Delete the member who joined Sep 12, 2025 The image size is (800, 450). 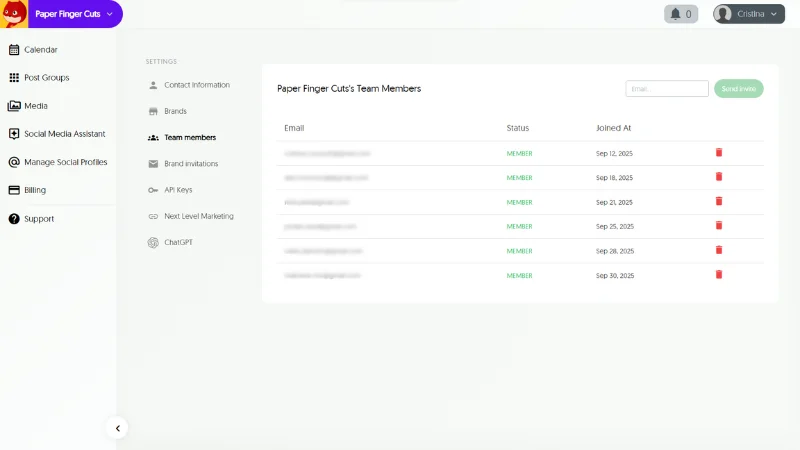(x=718, y=153)
